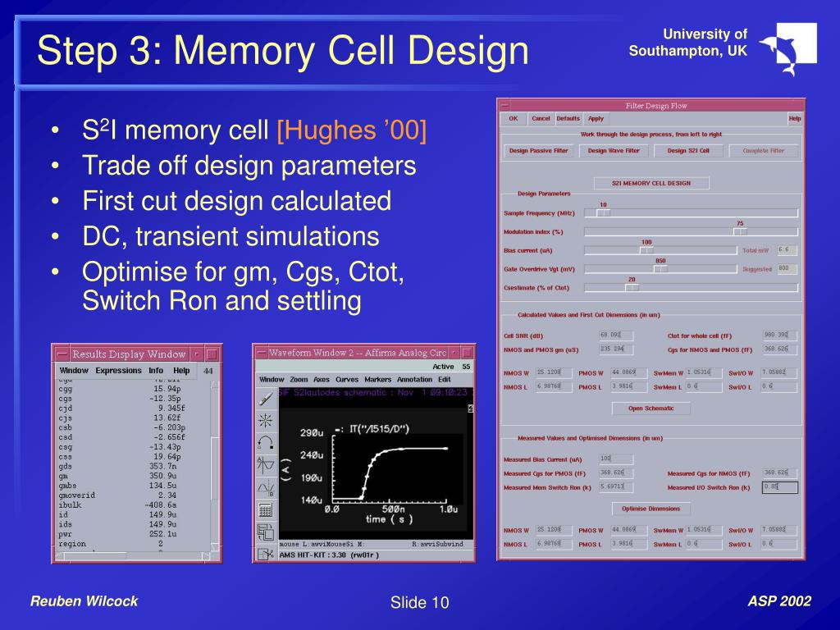Open window menu of Filter Design Flow title bar
The width and height of the screenshot is (840, 630).
[x=504, y=106]
